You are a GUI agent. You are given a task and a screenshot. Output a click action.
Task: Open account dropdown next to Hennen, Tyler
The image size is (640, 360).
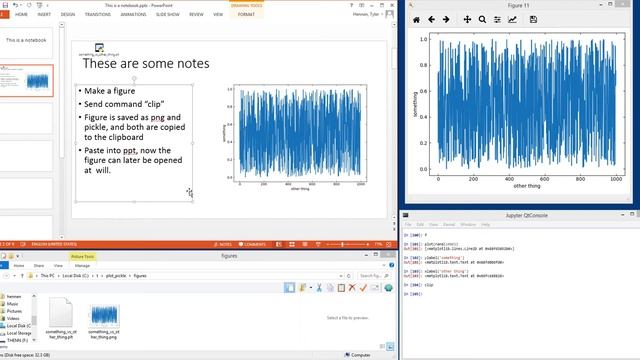click(x=382, y=14)
